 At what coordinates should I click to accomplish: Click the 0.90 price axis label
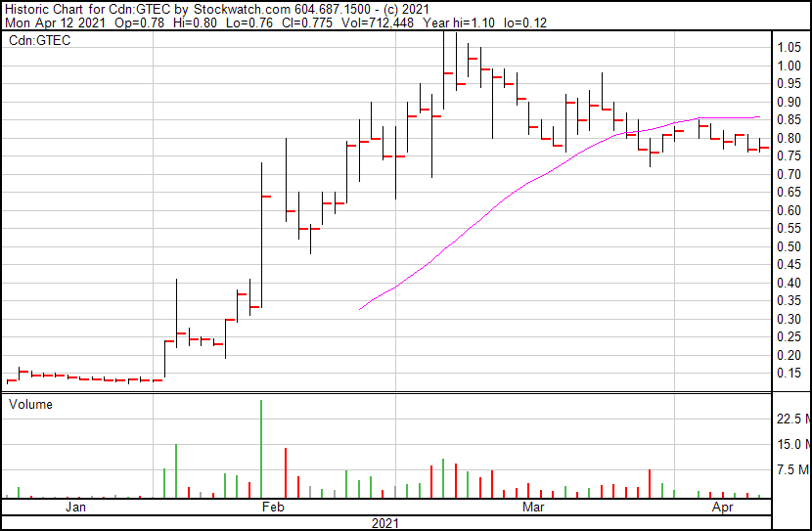[x=789, y=102]
